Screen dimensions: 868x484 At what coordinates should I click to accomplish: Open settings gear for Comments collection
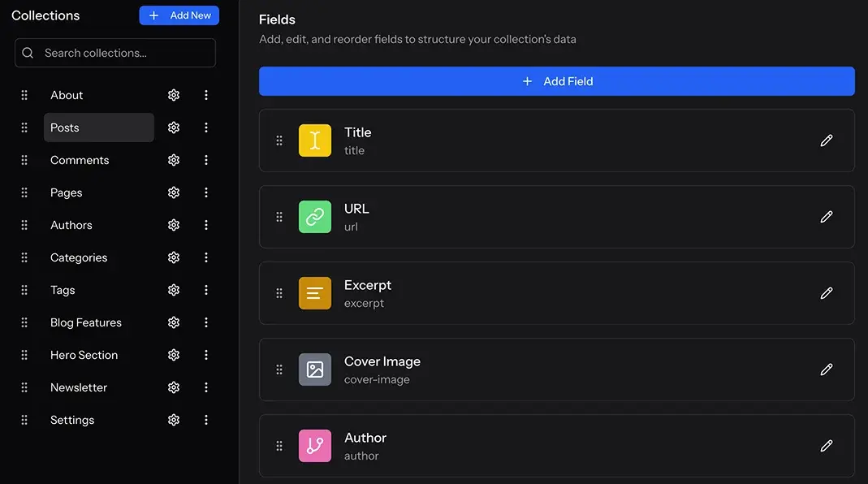coord(174,160)
